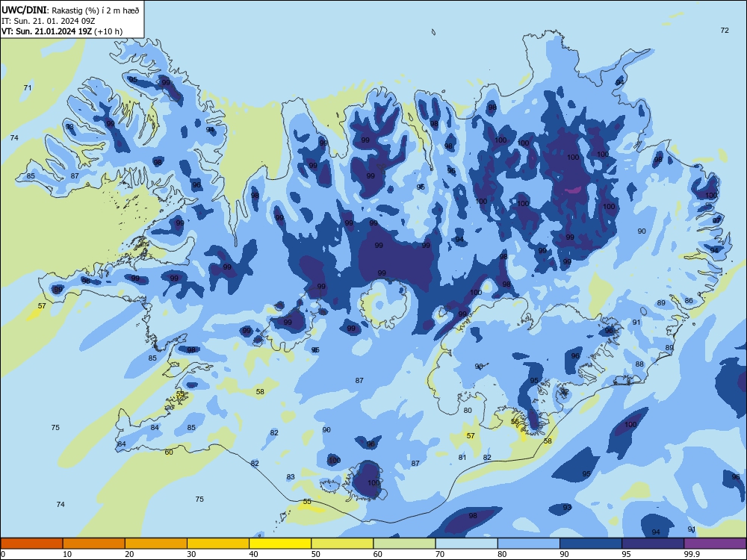Click the 90–95 dark blue legend swatch

591,544
